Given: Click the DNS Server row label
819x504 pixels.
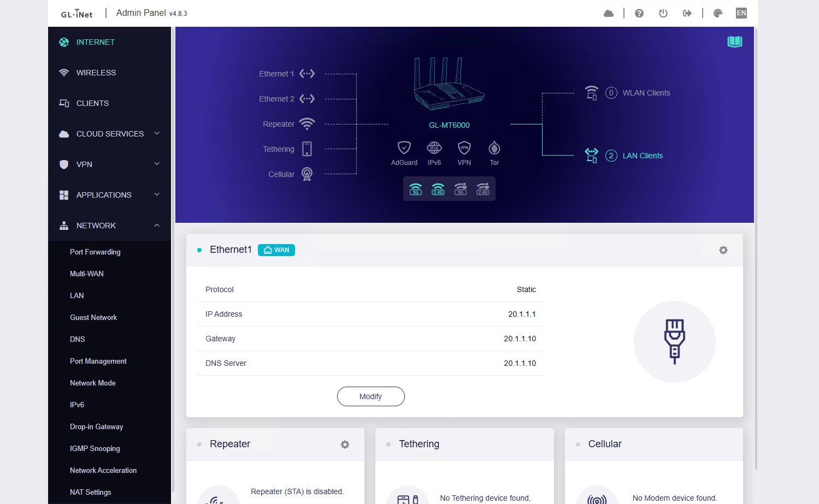Looking at the screenshot, I should (226, 363).
